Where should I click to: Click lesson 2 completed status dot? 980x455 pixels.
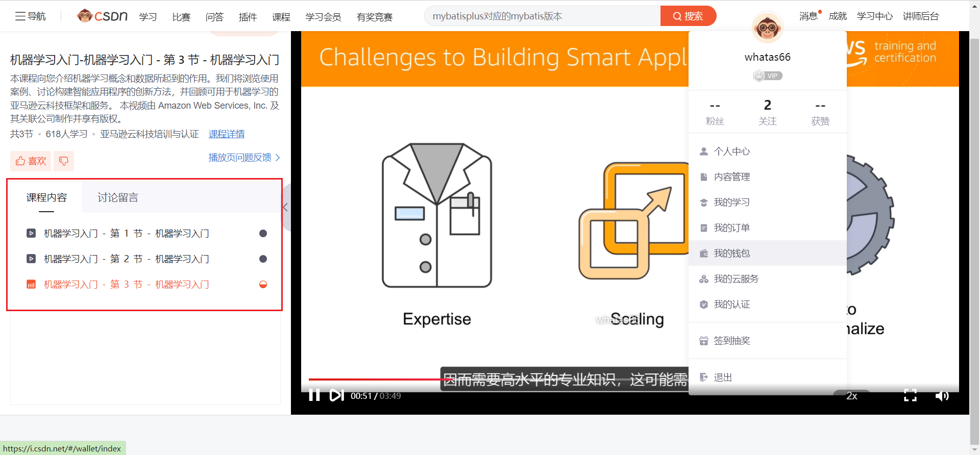(263, 259)
